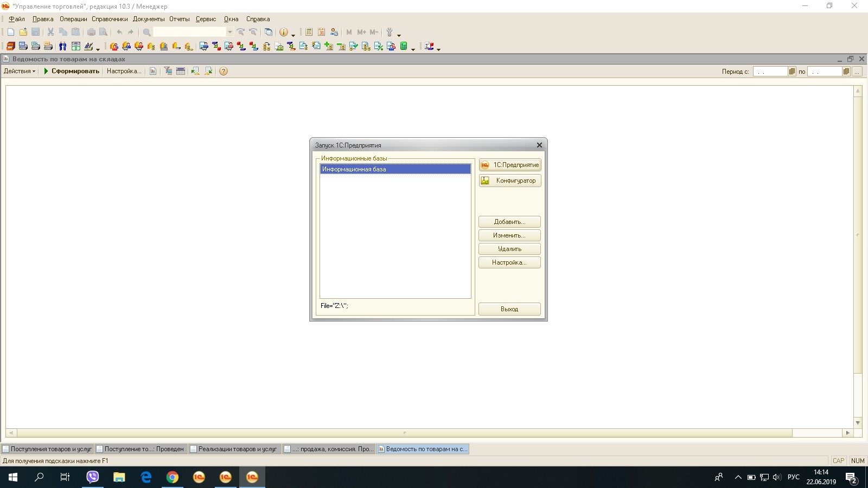868x488 pixels.
Task: Click the period end date field
Action: pyautogui.click(x=825, y=71)
